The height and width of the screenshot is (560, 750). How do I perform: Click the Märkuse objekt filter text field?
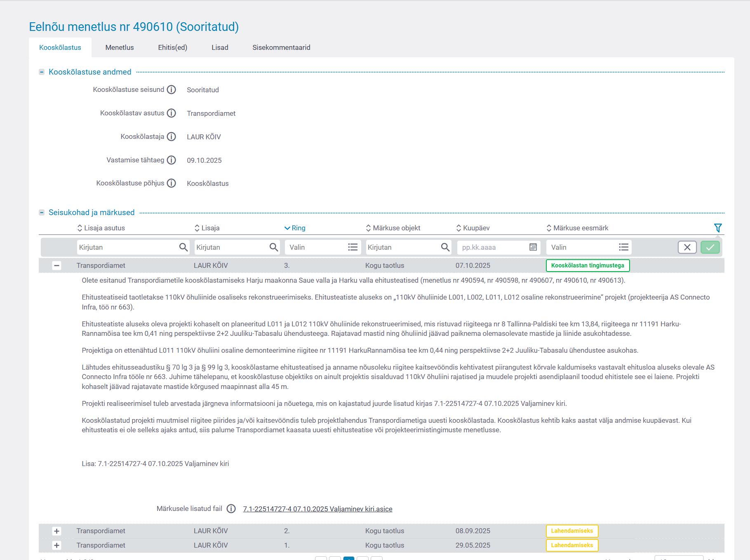[402, 247]
